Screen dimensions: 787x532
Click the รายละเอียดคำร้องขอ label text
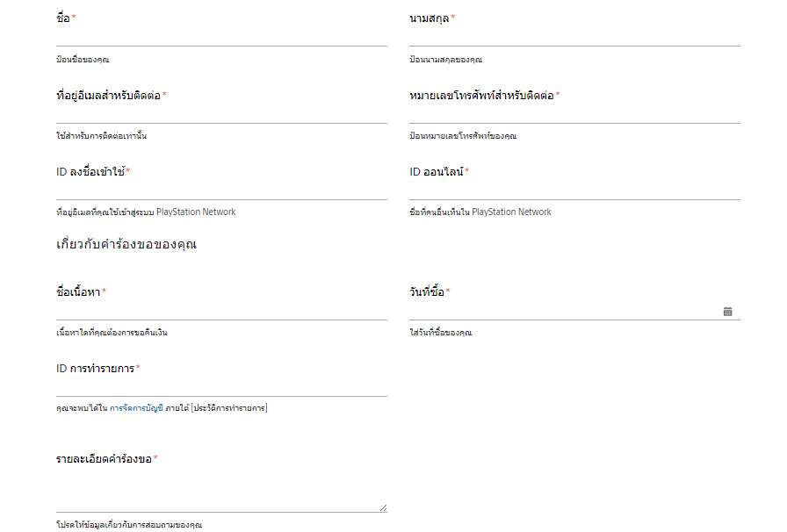point(104,459)
